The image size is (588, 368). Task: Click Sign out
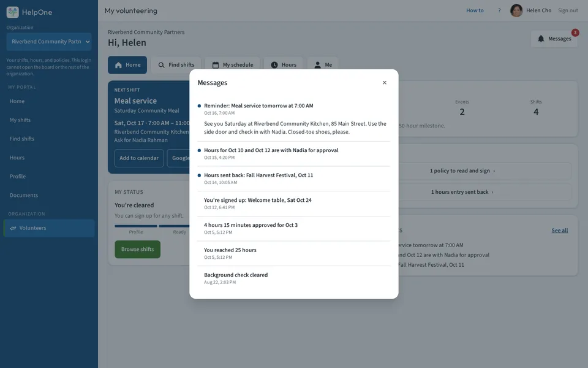[x=568, y=10]
